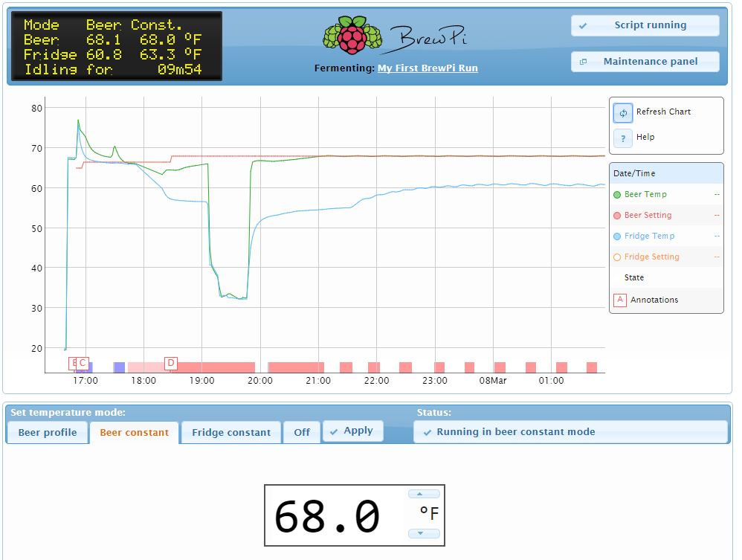This screenshot has width=742, height=560.
Task: Select the Beer constant tab
Action: pos(135,432)
